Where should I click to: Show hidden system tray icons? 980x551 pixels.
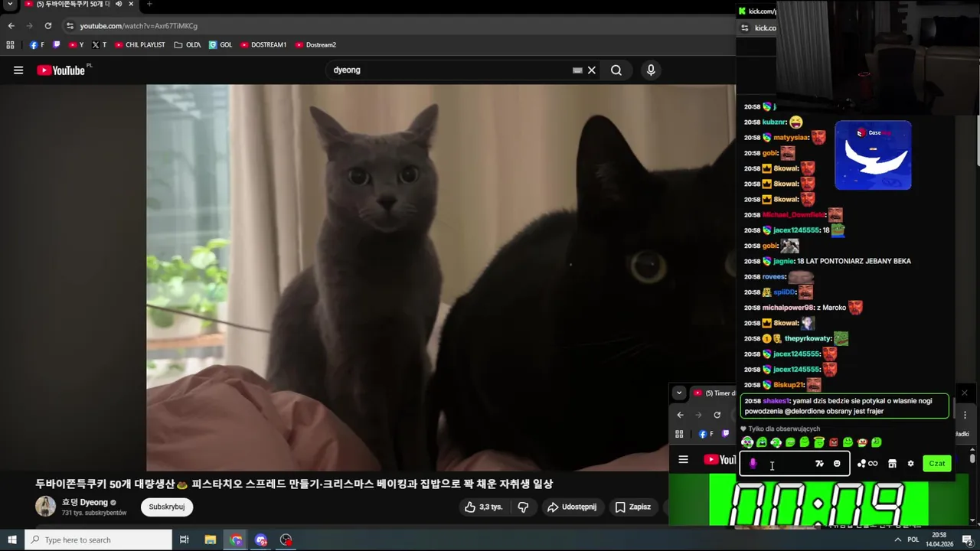click(x=898, y=540)
